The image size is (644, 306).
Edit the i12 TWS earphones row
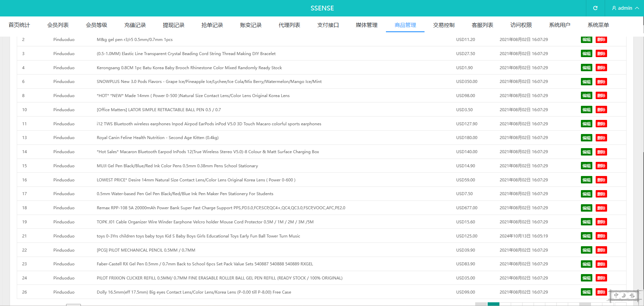(587, 124)
